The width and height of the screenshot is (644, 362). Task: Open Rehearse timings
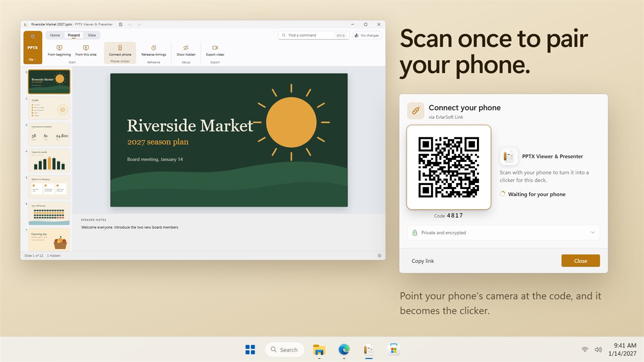[153, 51]
